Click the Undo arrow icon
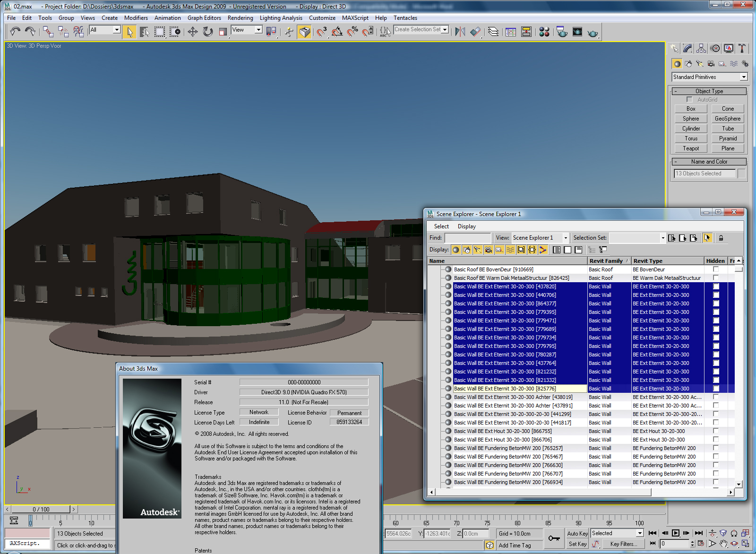 click(x=15, y=32)
